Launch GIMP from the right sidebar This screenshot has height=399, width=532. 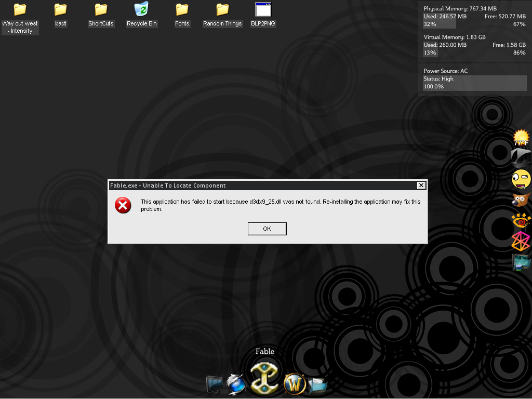(x=521, y=200)
